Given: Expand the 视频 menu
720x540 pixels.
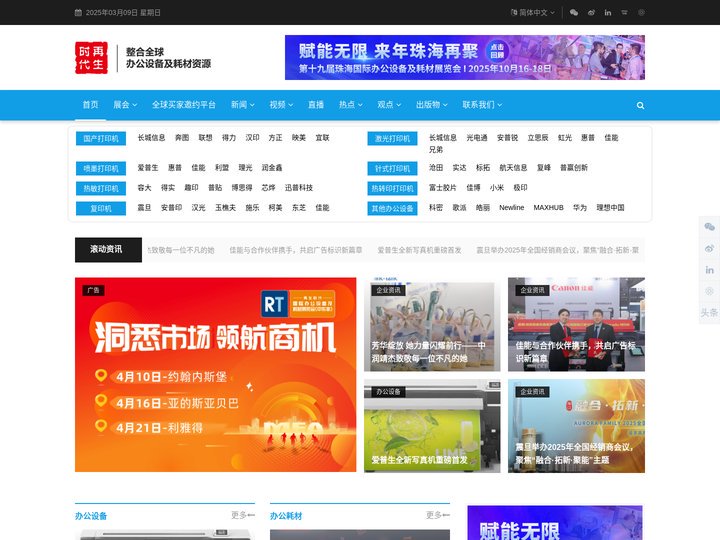Looking at the screenshot, I should tap(281, 105).
